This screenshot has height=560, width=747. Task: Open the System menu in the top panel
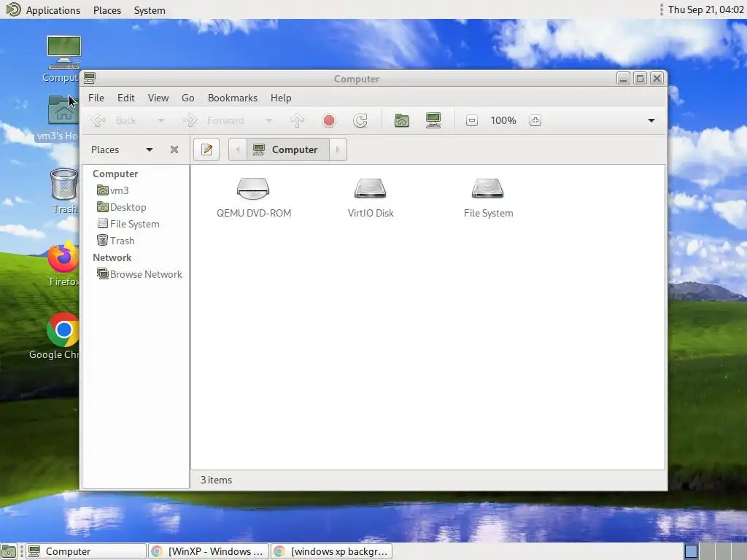(150, 10)
